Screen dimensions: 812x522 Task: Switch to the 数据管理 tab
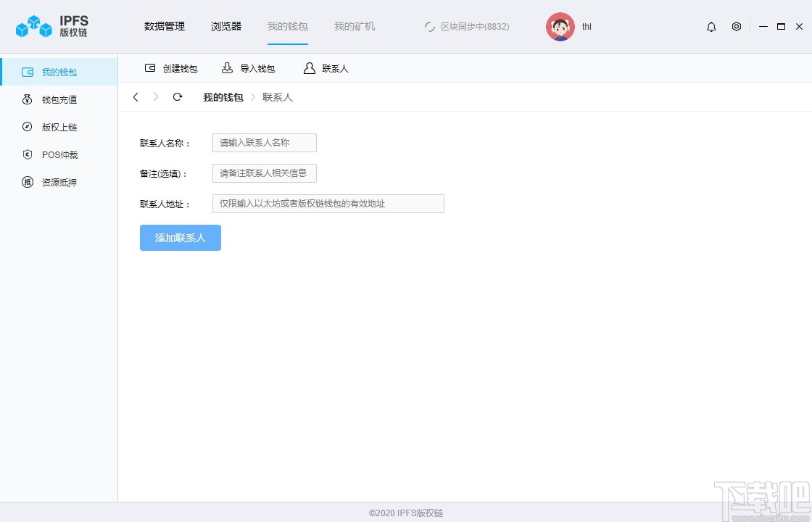[165, 26]
